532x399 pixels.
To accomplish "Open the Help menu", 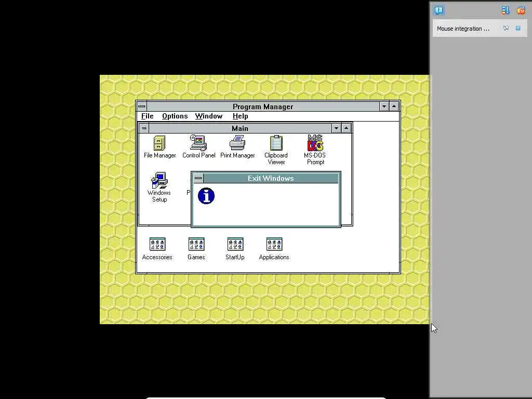I will point(240,116).
